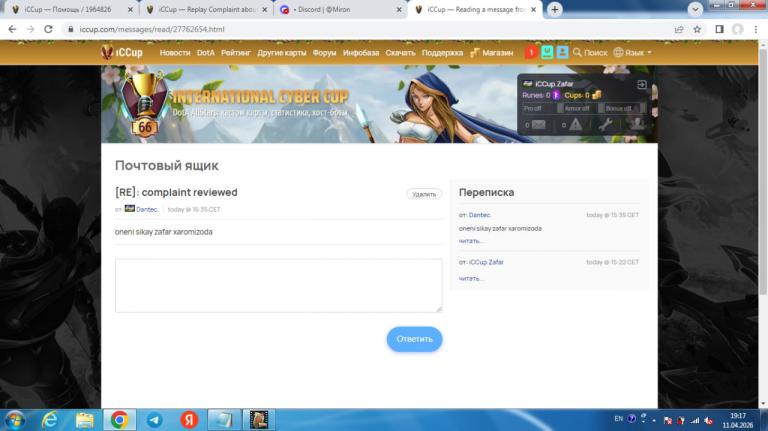Open the Другие карты menu
This screenshot has width=768, height=431.
[x=282, y=52]
